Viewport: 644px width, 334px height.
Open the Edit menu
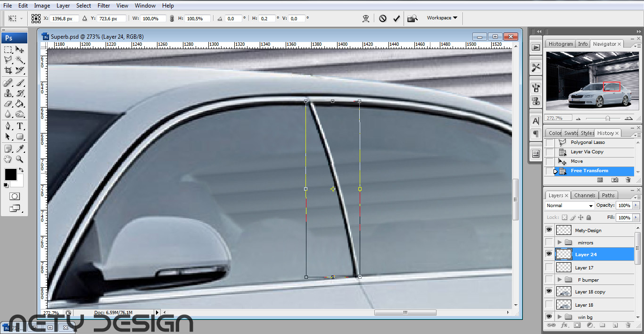23,6
